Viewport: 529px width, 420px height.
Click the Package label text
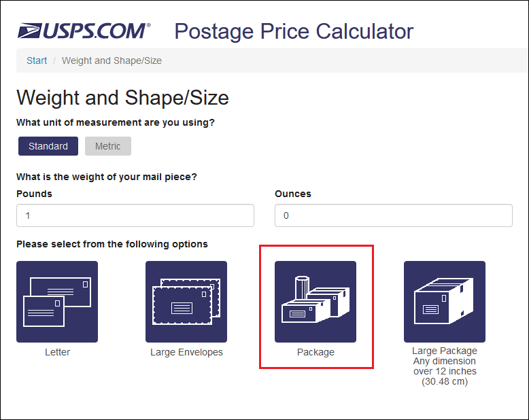(x=315, y=352)
